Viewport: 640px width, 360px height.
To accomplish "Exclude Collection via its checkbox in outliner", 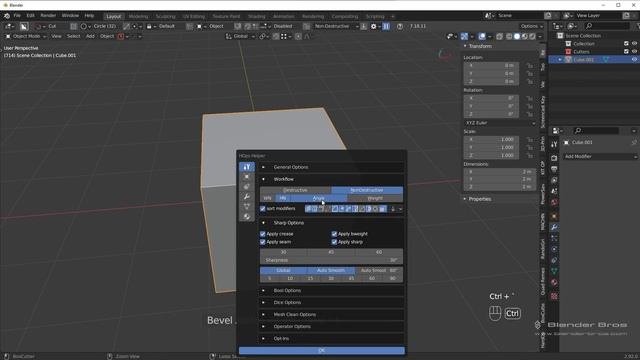I will click(626, 44).
